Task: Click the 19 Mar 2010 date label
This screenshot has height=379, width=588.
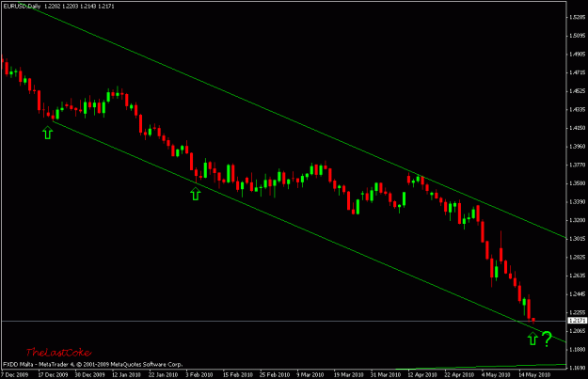Action: [348, 374]
